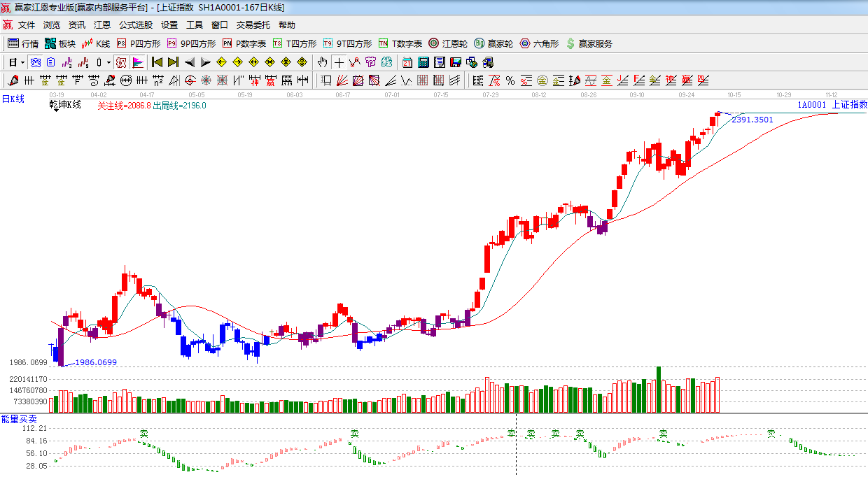
Task: Open the calendar icon showing 21
Action: click(x=407, y=62)
